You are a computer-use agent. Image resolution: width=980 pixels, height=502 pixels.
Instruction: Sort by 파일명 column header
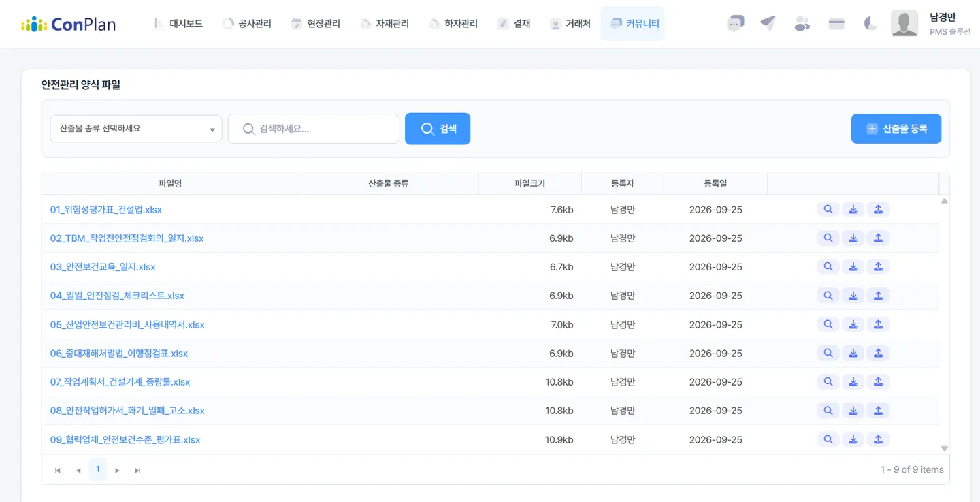click(170, 183)
